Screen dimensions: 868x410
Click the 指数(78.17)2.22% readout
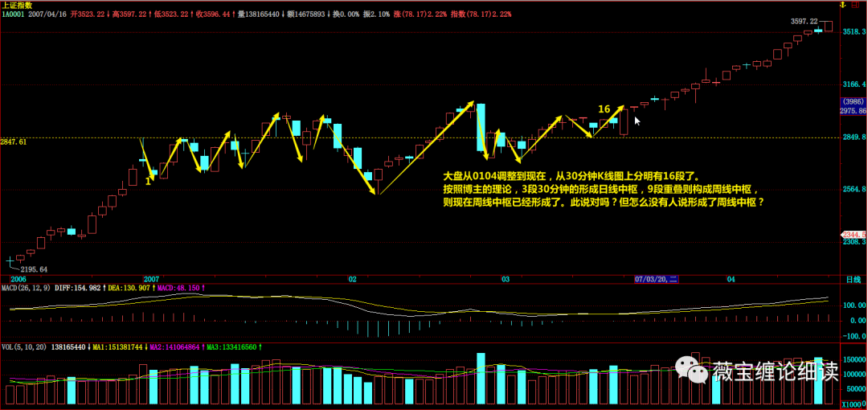481,14
